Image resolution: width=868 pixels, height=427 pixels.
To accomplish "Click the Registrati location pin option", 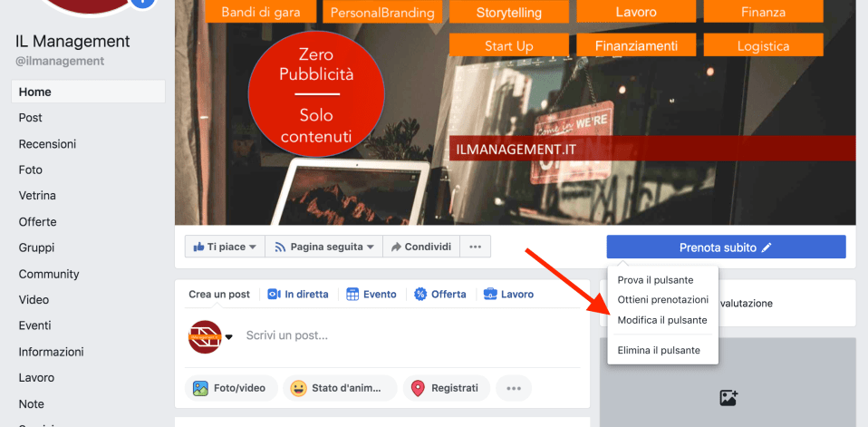I will pos(446,388).
